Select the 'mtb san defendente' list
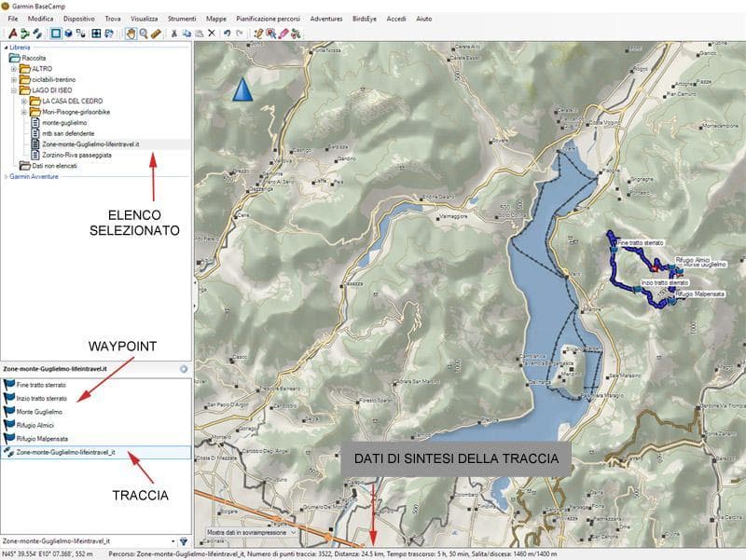Image resolution: width=746 pixels, height=560 pixels. pos(68,133)
